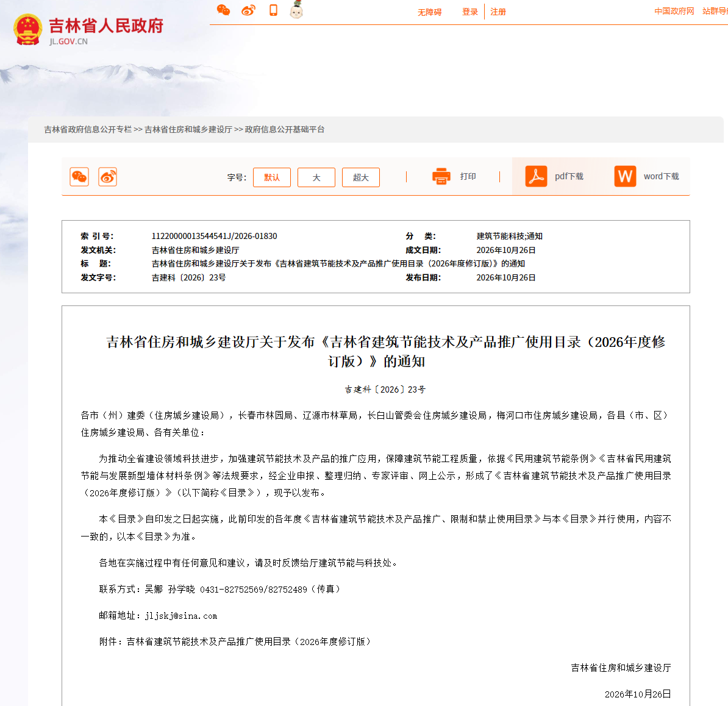Click the PDF download icon

pyautogui.click(x=537, y=176)
